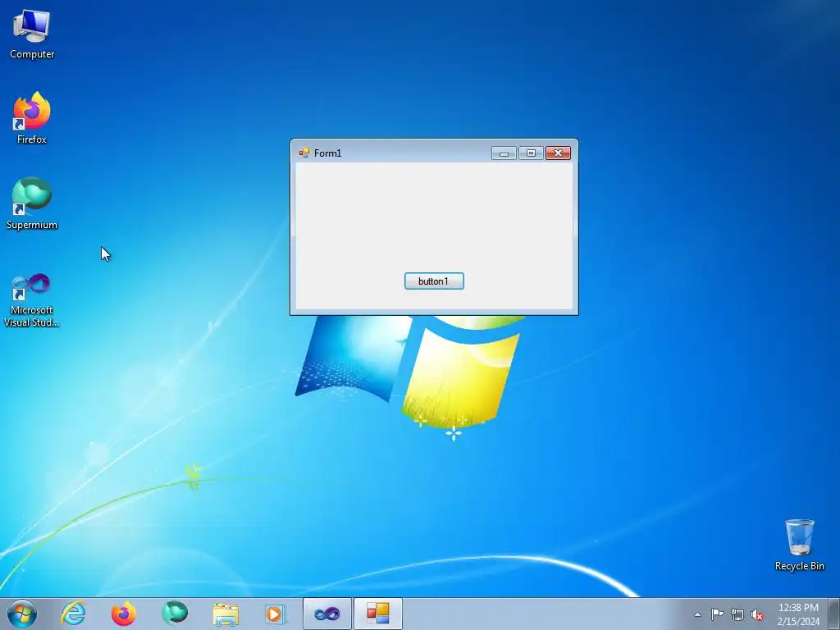Click the Show desktop strip beside the clock
The image size is (840, 630).
(834, 614)
